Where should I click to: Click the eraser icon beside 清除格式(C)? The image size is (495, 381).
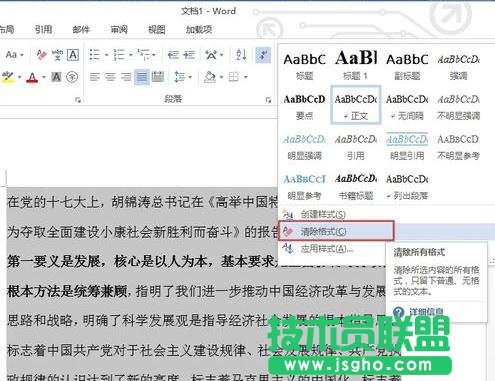point(288,231)
